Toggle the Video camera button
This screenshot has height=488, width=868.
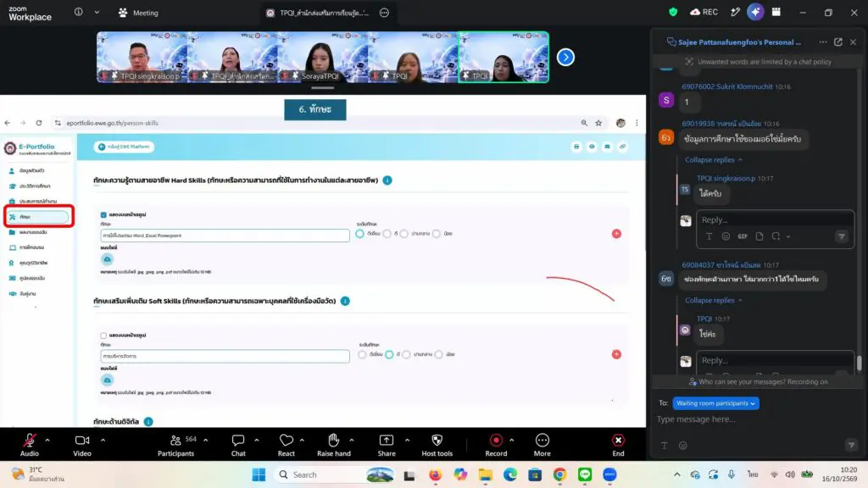click(x=82, y=445)
